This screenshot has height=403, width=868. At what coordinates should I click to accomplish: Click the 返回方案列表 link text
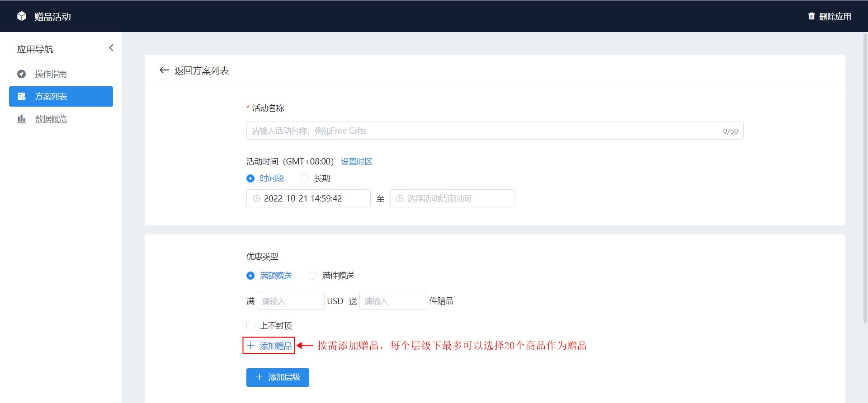pos(202,70)
